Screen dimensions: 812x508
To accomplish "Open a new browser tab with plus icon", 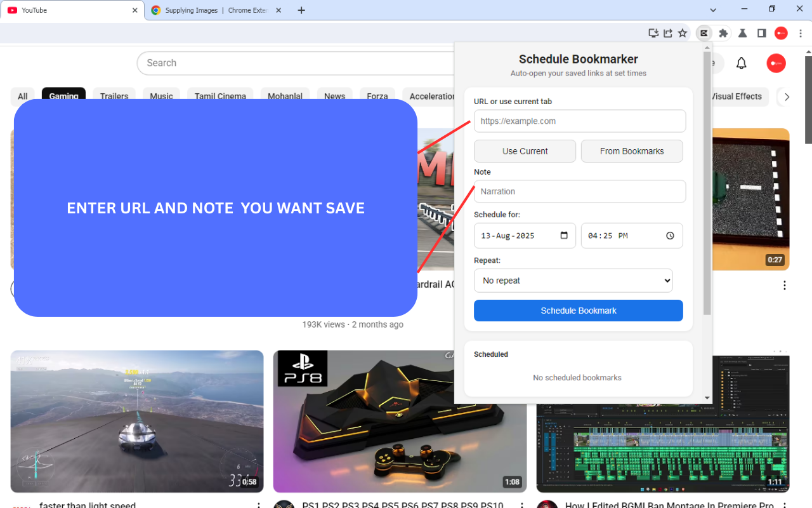I will point(301,10).
